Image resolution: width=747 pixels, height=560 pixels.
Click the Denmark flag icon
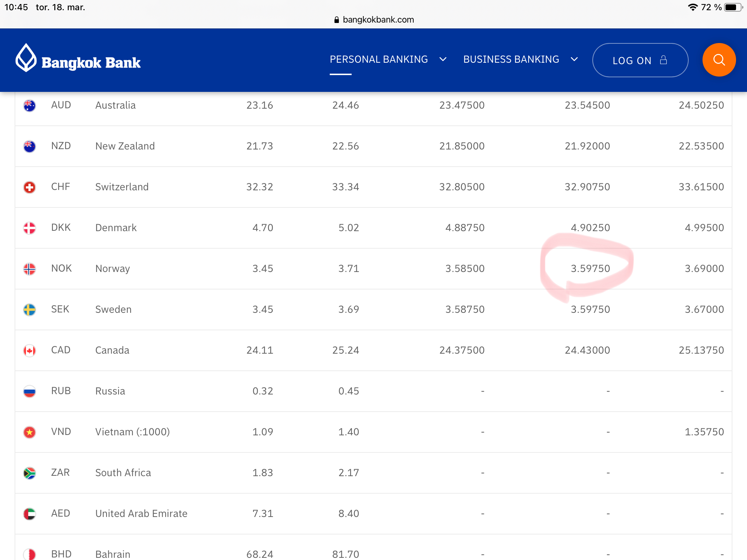pyautogui.click(x=30, y=228)
